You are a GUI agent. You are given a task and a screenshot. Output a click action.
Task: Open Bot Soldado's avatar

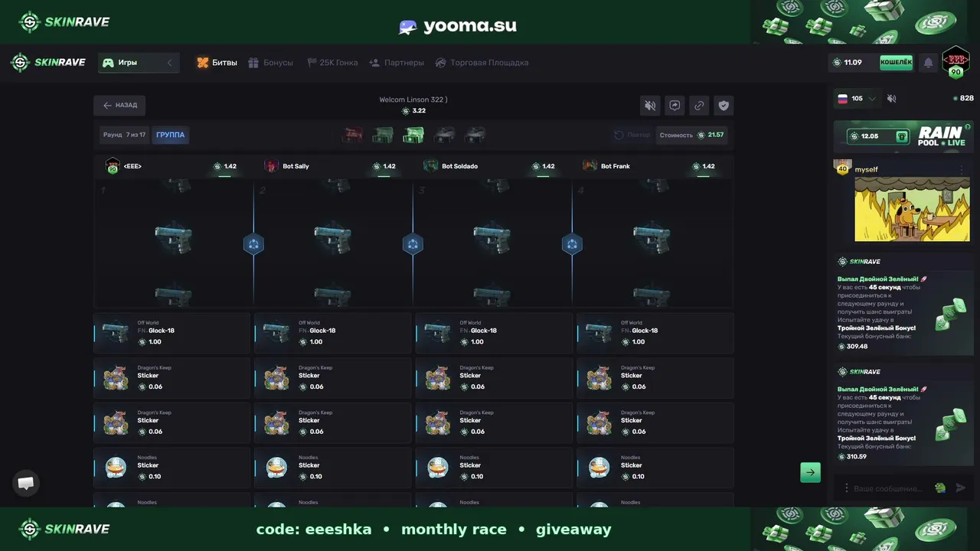pos(431,165)
